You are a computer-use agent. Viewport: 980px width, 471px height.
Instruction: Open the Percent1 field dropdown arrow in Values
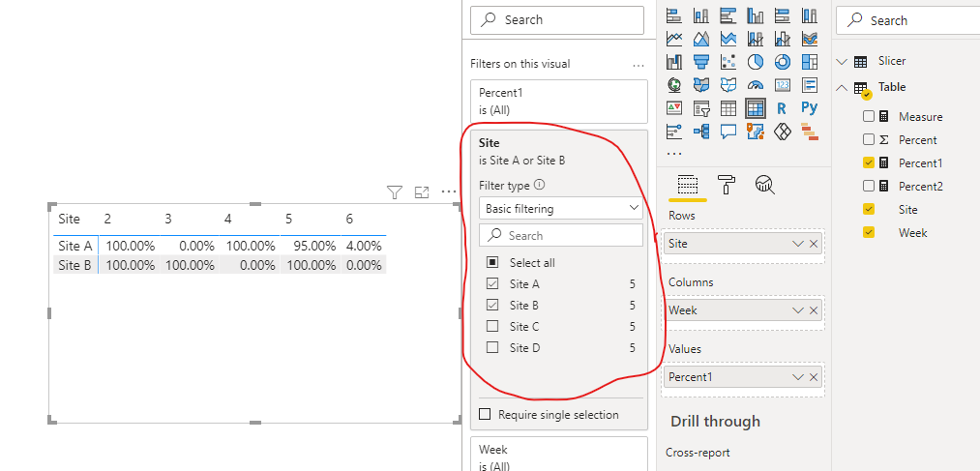pyautogui.click(x=797, y=377)
